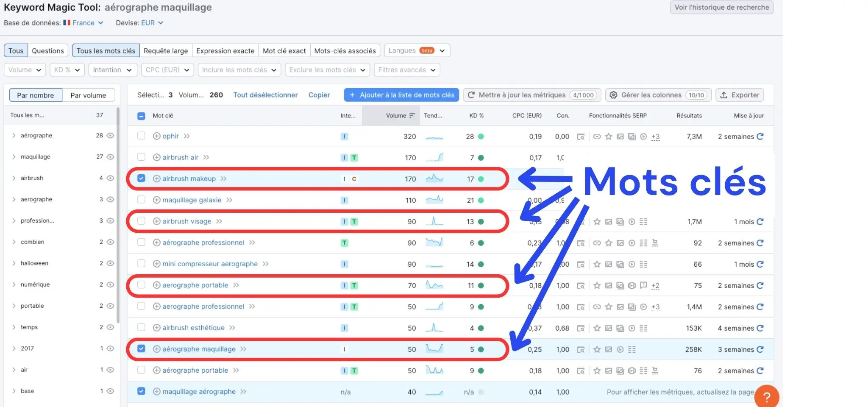868x407 pixels.
Task: Click double-arrow next to aerographe portable
Action: coord(236,285)
